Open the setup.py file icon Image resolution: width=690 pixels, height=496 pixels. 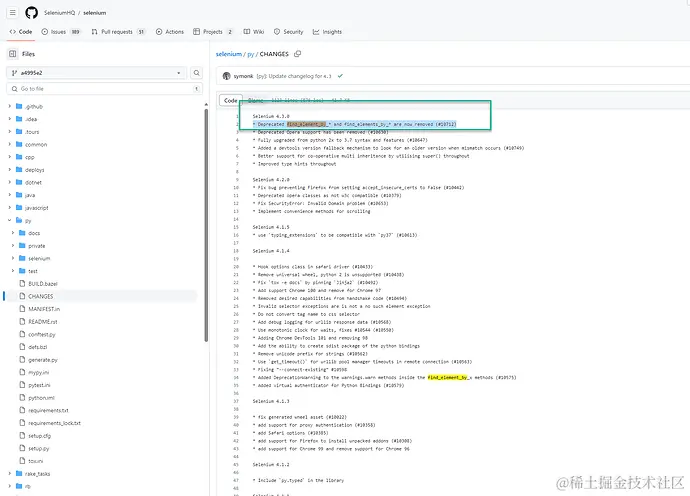tap(22, 448)
